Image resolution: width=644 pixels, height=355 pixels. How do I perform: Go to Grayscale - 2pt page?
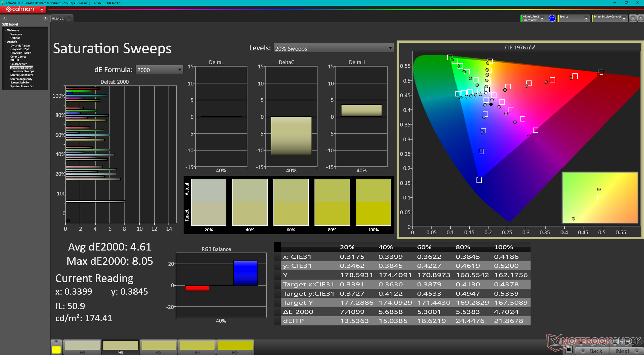[x=19, y=49]
